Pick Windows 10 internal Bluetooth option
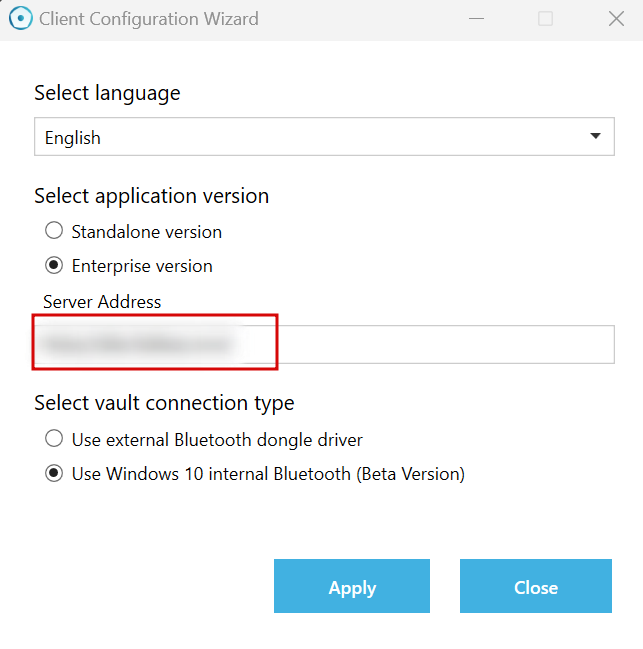 point(54,474)
